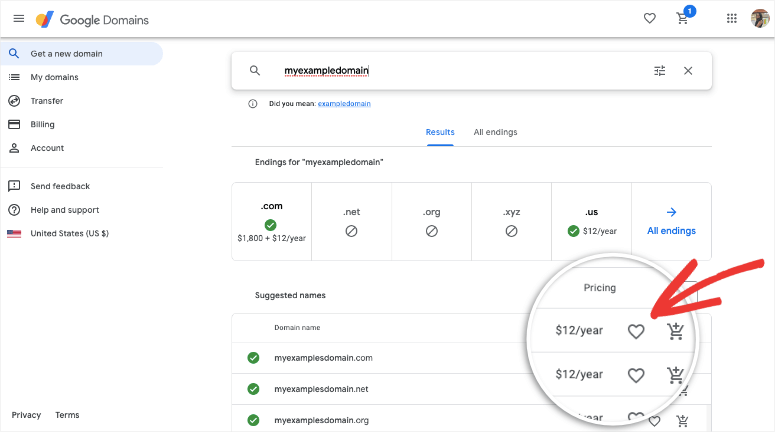The width and height of the screenshot is (775, 432).
Task: Select Get a new domain
Action: click(82, 53)
